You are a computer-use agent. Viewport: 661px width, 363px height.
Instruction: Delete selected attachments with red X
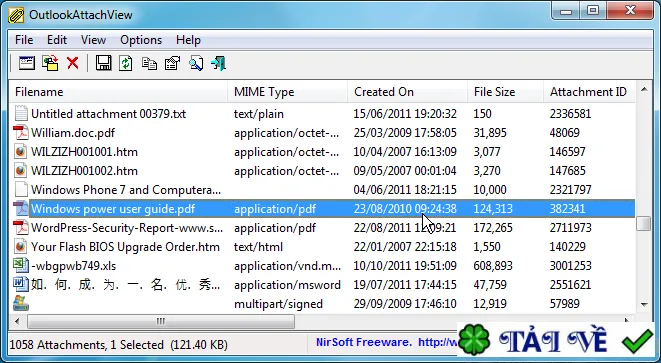[x=73, y=63]
